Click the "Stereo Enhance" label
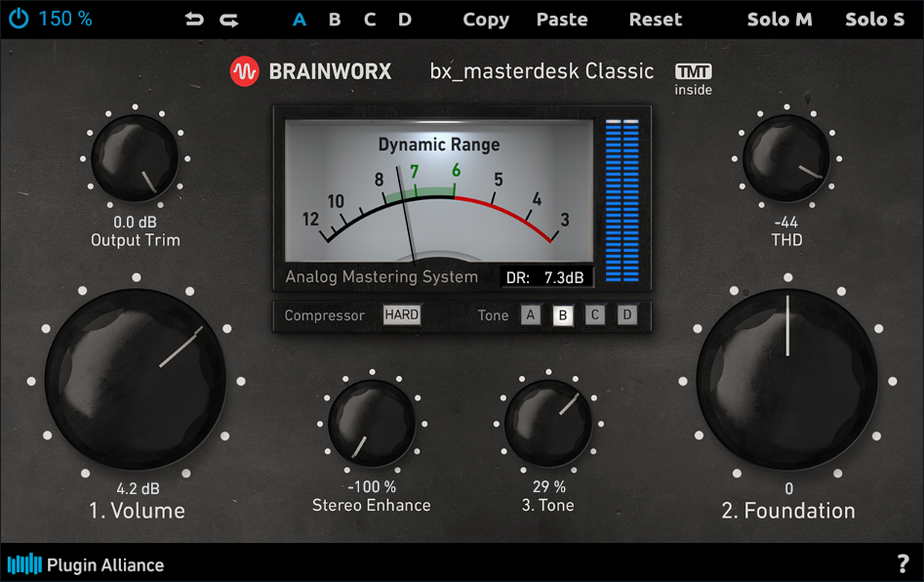The image size is (924, 582). [371, 505]
